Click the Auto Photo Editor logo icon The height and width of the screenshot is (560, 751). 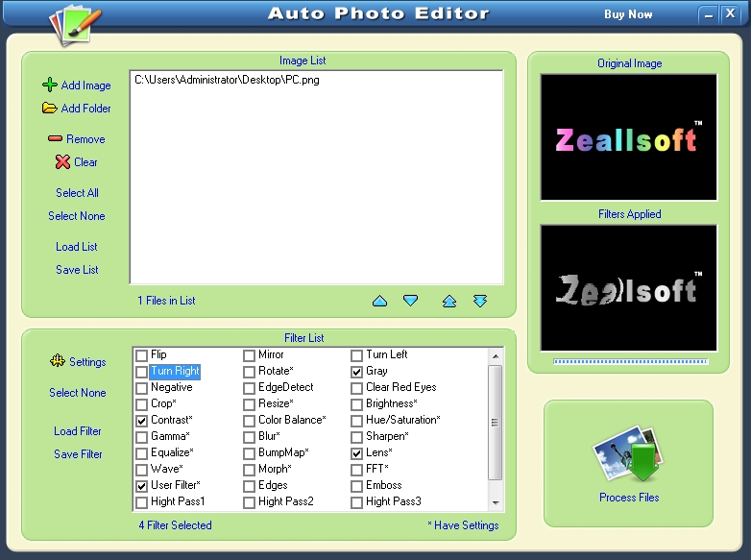[75, 24]
